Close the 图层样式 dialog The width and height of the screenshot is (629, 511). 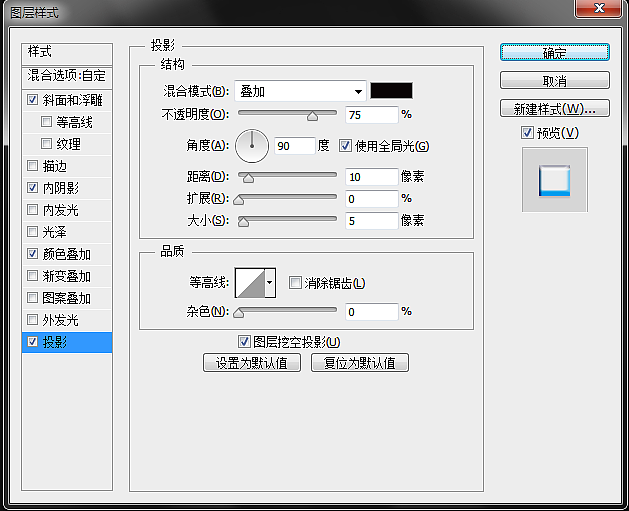[x=599, y=8]
